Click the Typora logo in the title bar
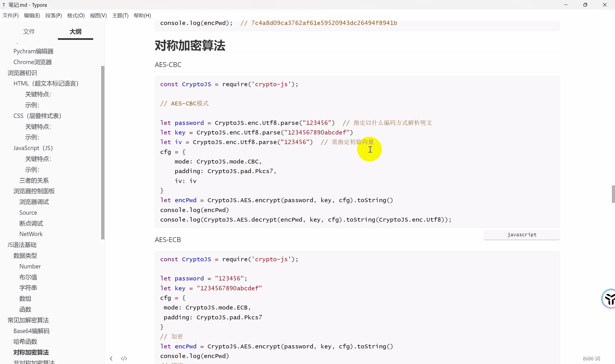615x364 pixels. 4,5
